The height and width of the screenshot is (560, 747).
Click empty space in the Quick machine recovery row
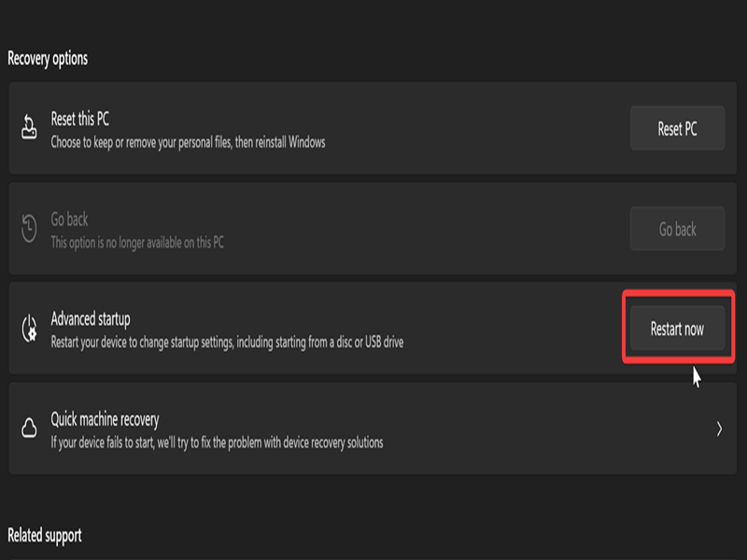tap(542, 428)
